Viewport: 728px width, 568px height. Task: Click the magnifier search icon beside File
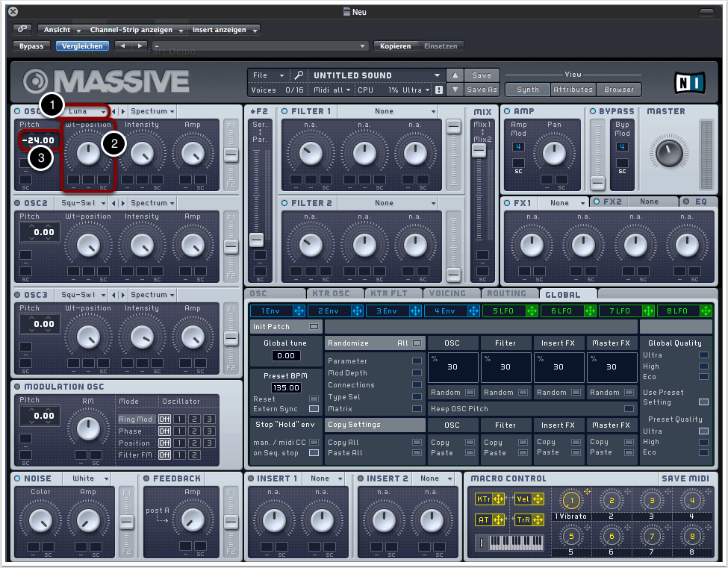click(298, 75)
